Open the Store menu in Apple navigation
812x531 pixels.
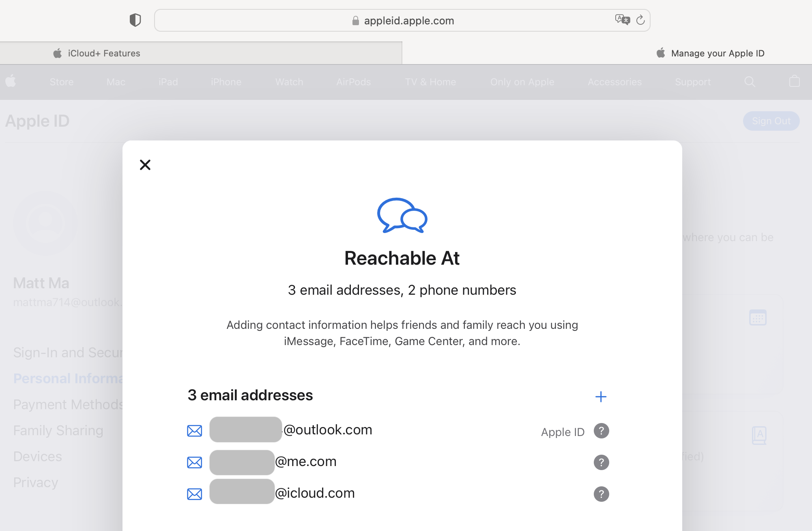(62, 82)
